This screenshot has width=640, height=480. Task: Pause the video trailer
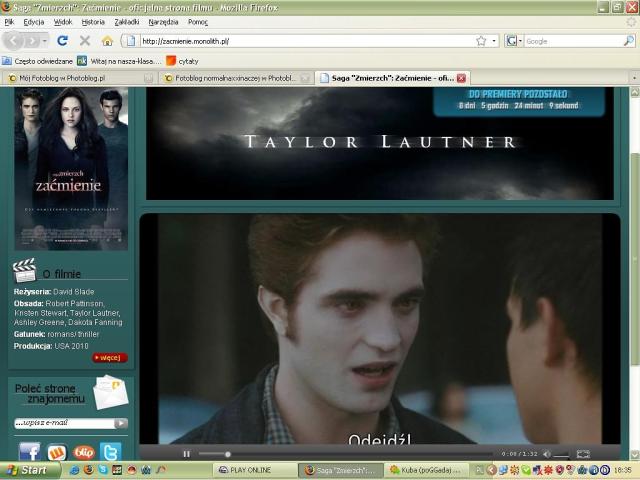(x=187, y=454)
